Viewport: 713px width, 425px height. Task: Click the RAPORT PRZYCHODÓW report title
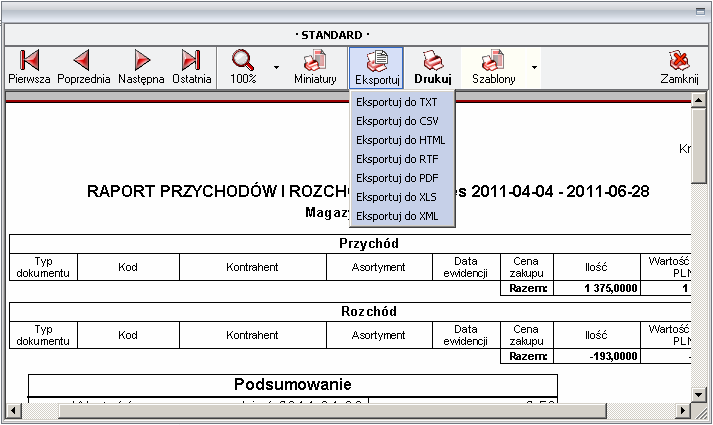(x=367, y=191)
